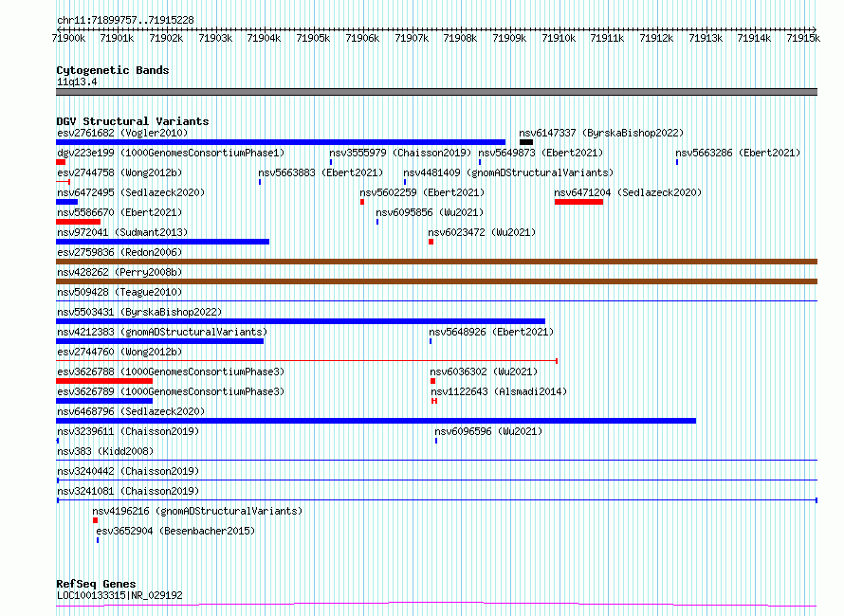Image resolution: width=844 pixels, height=616 pixels.
Task: Open the LOC100133315|NR_029192 gene label
Action: tap(119, 595)
